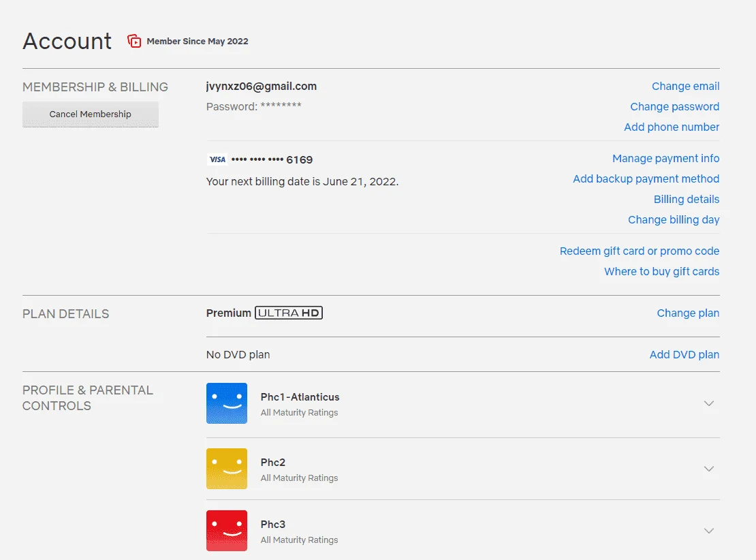Click Redeem gift card or promo code
The height and width of the screenshot is (560, 756).
pyautogui.click(x=639, y=251)
